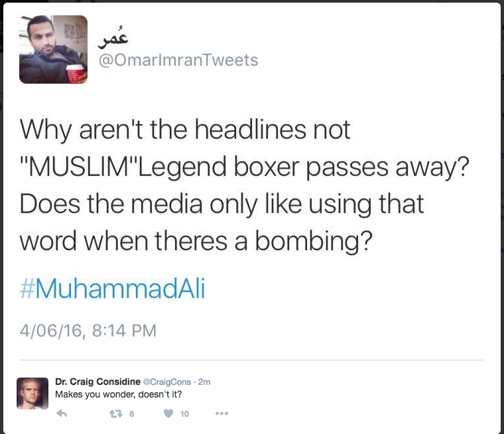View Dr. Craig Considine's avatar photo

click(x=32, y=394)
